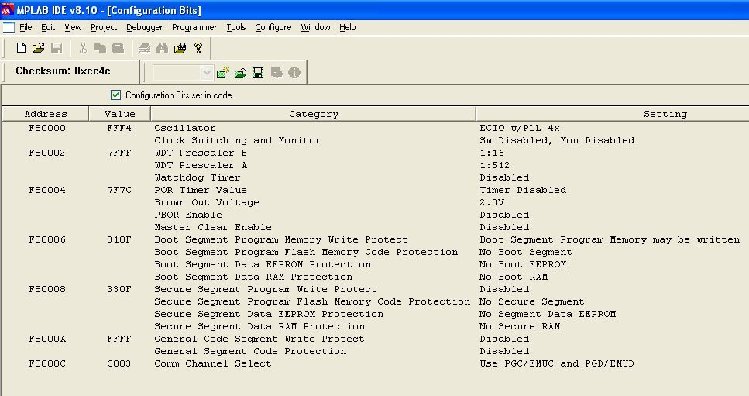
Task: Open the Programmer menu
Action: click(x=194, y=27)
